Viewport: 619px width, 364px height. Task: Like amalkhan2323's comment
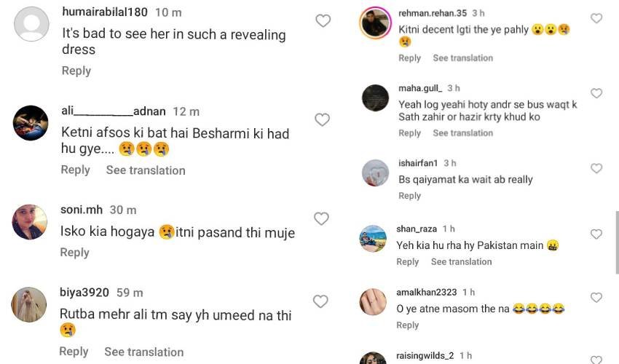click(596, 297)
